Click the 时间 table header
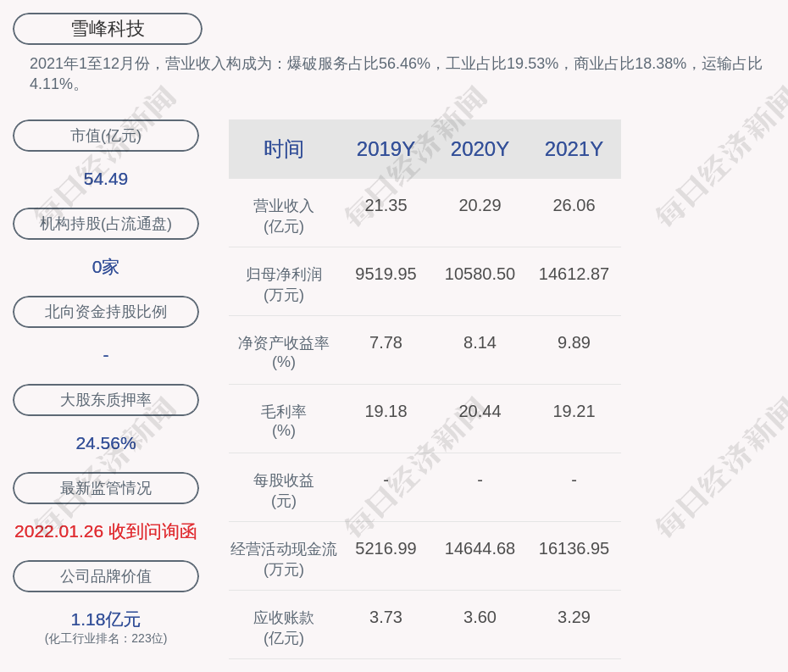This screenshot has width=788, height=672. pos(284,149)
